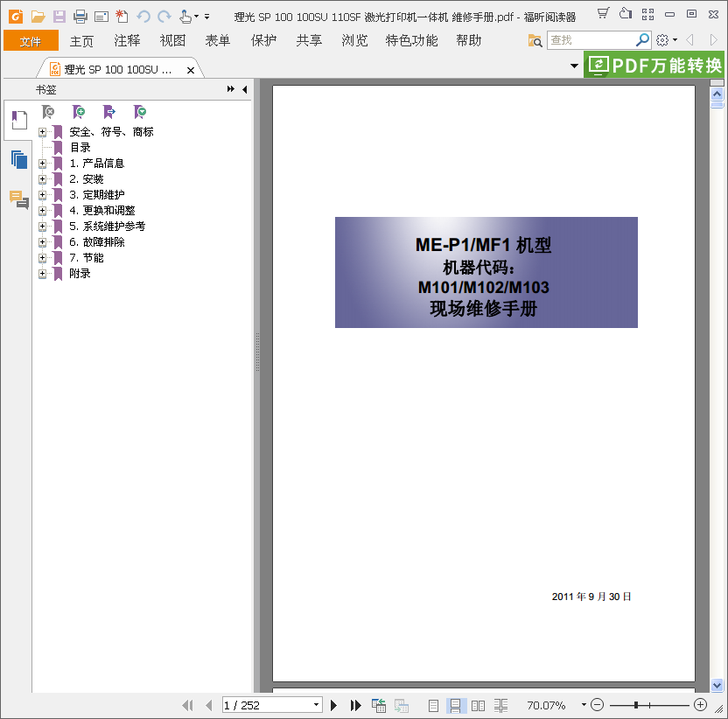The height and width of the screenshot is (719, 728).
Task: Switch to 主页 ribbon tab
Action: (81, 41)
